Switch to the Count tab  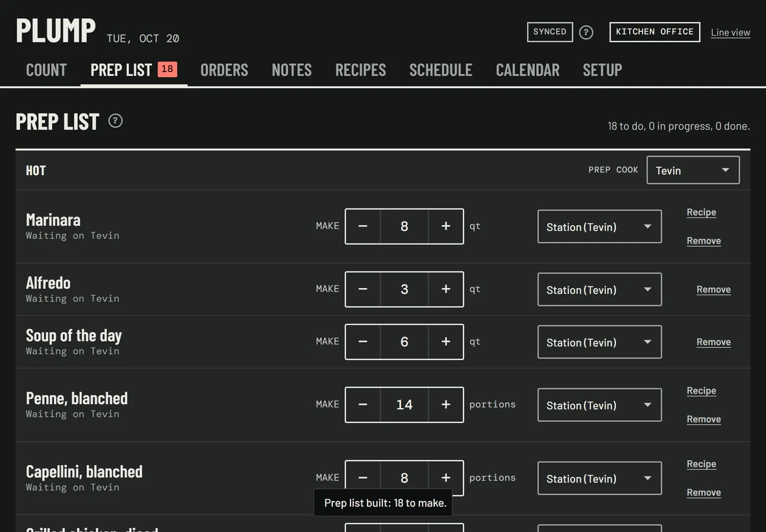46,70
